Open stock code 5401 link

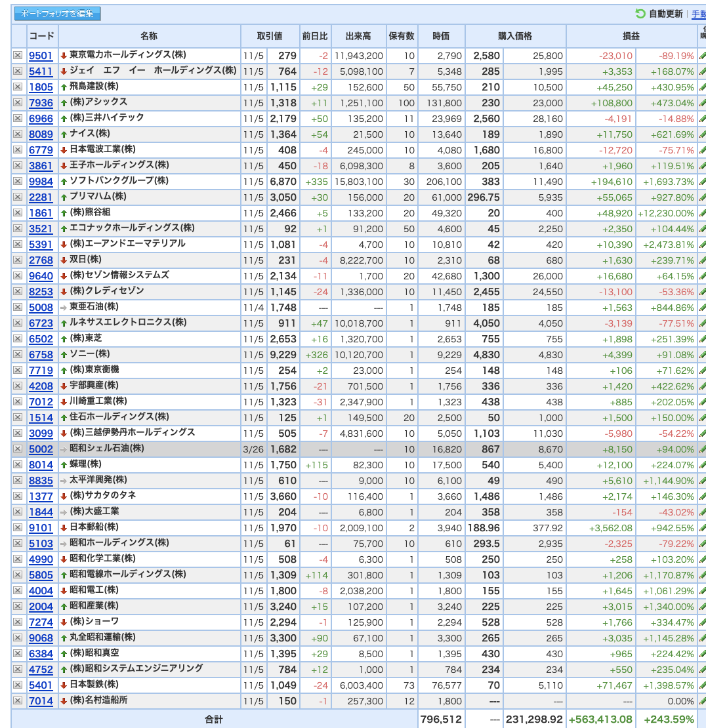41,685
